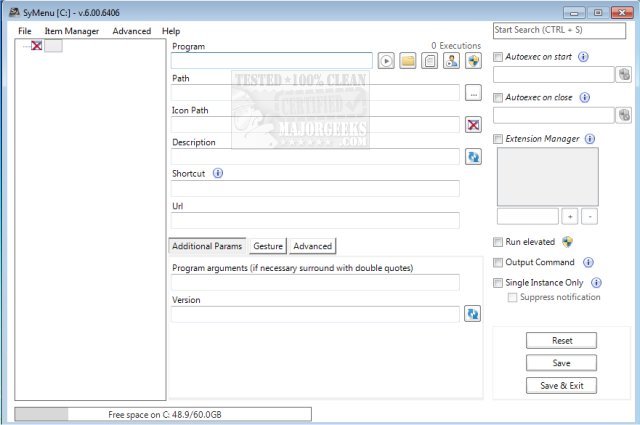The height and width of the screenshot is (425, 640).
Task: Open the Item Manager menu
Action: [72, 31]
